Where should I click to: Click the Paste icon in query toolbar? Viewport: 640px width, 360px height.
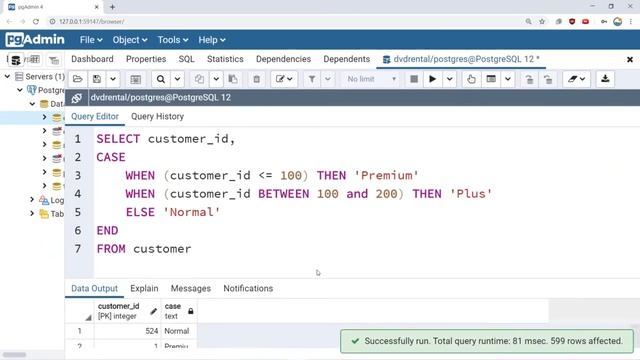(233, 79)
